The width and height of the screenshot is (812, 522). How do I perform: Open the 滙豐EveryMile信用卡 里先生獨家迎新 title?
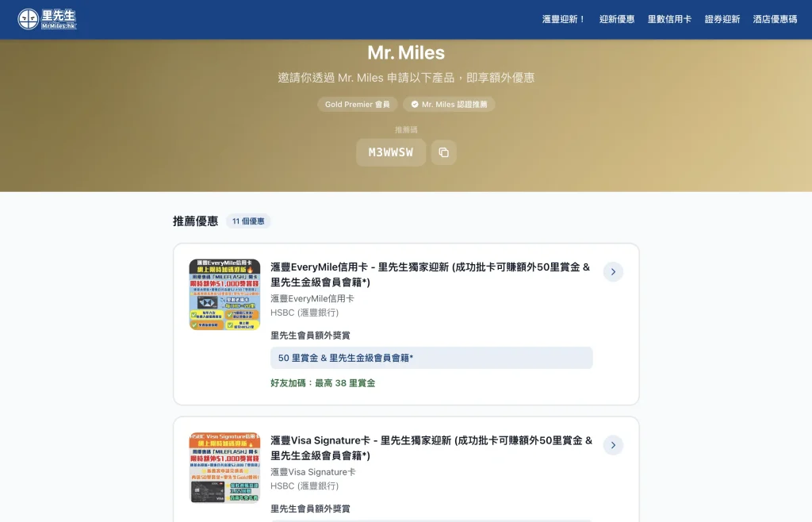430,274
